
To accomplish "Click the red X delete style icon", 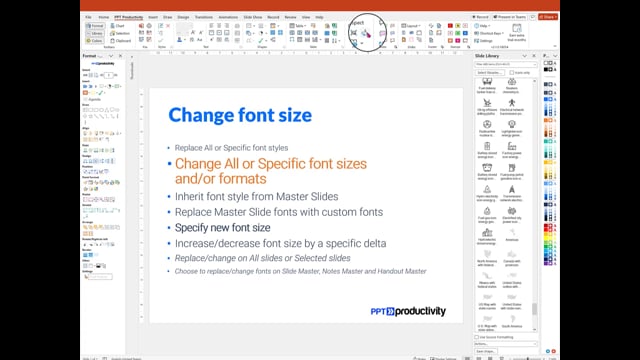I will click(168, 26).
